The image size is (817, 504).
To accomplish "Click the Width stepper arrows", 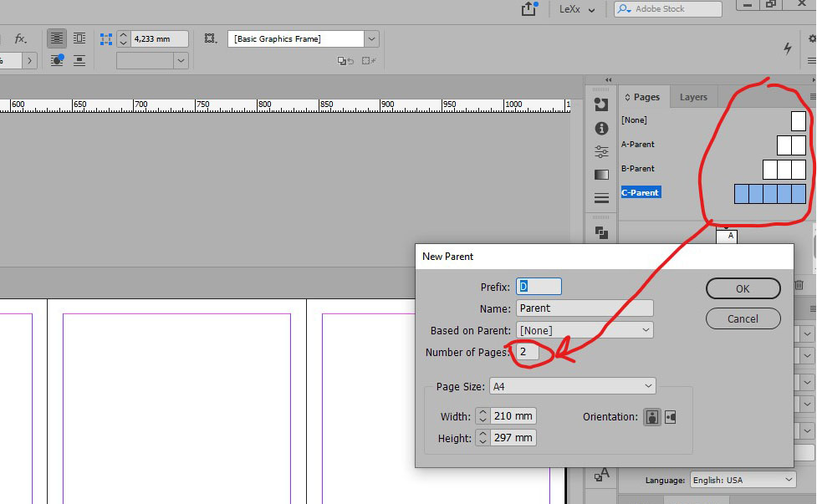I will 483,416.
